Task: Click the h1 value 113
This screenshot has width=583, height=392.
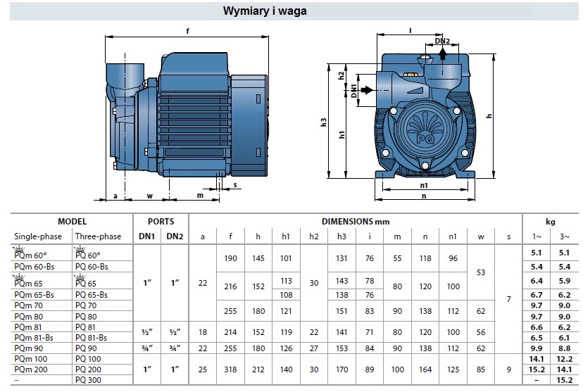Action: [286, 281]
